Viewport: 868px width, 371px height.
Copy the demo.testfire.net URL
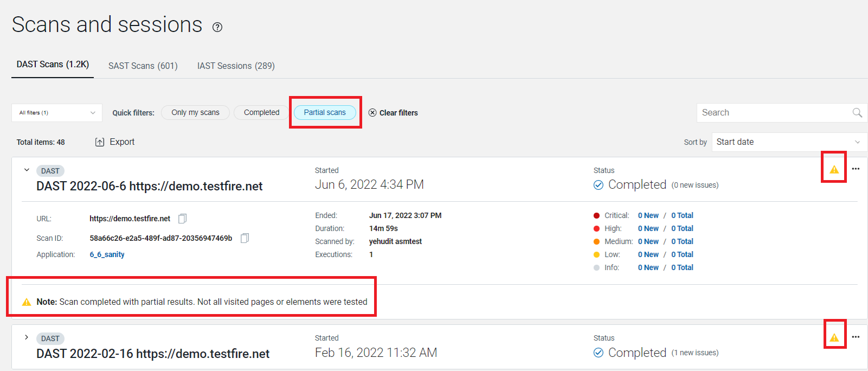click(183, 219)
